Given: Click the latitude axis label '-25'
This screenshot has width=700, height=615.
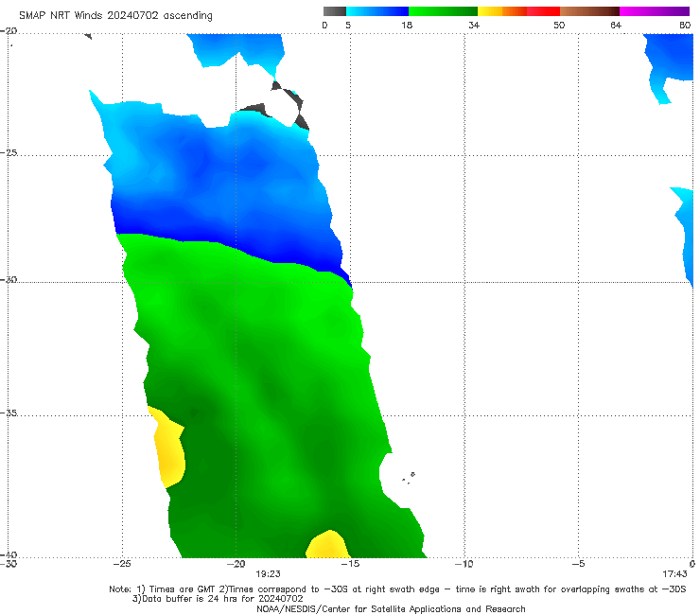Looking at the screenshot, I should coord(9,152).
